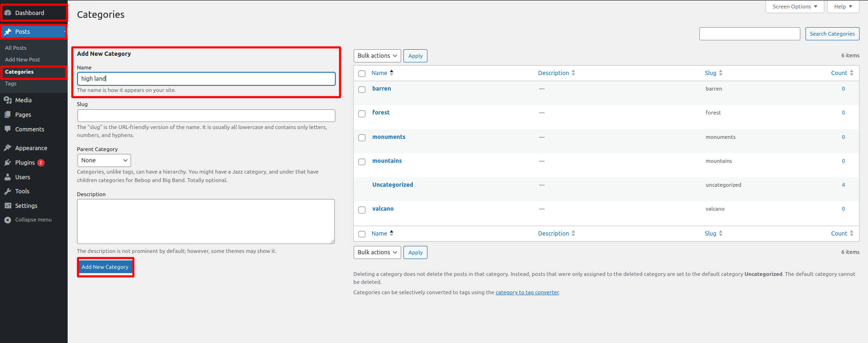Go to All Posts submenu
The width and height of the screenshot is (868, 343).
[16, 48]
